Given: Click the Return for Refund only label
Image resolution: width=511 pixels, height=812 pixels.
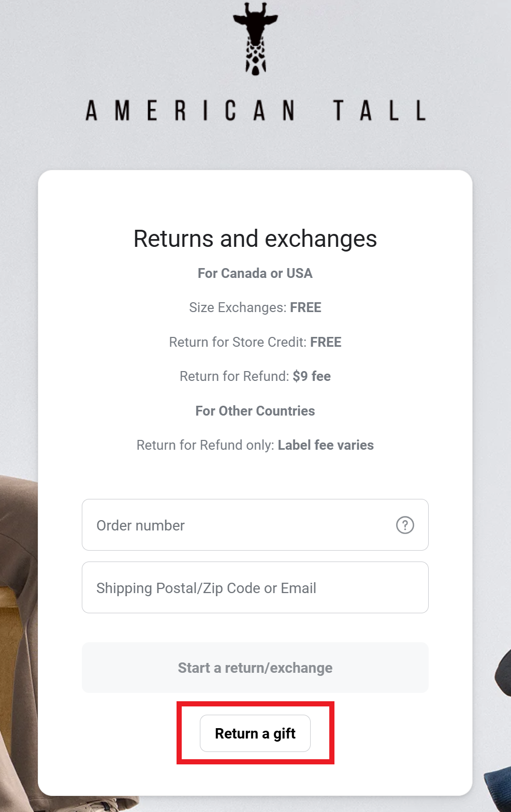Looking at the screenshot, I should tap(205, 445).
